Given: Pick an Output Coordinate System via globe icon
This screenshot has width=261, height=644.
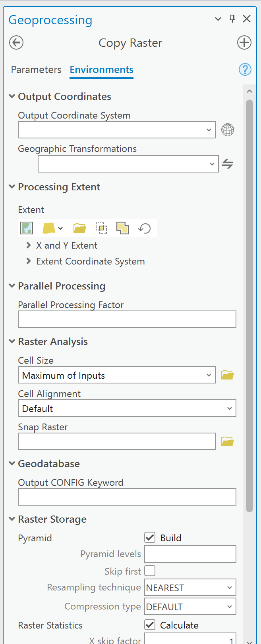Looking at the screenshot, I should 227,130.
